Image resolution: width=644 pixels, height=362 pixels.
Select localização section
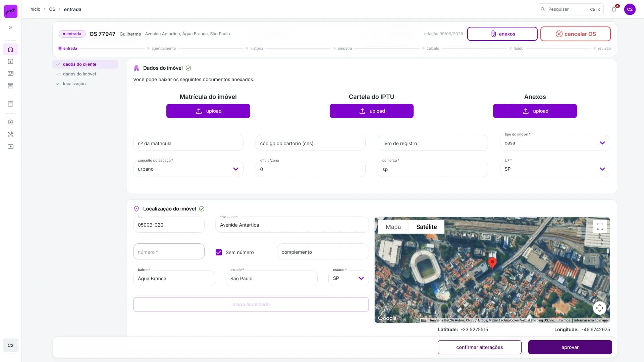[85, 83]
